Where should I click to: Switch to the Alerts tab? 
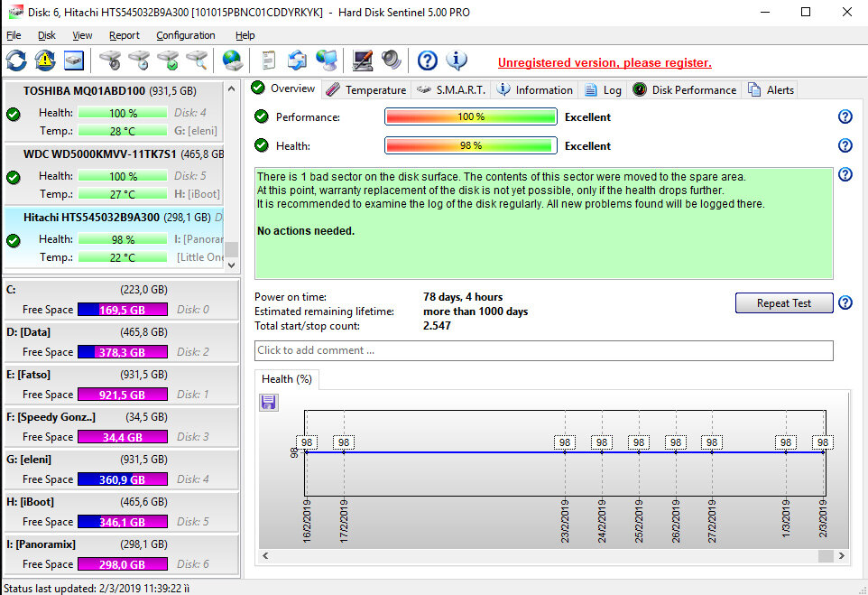[771, 89]
